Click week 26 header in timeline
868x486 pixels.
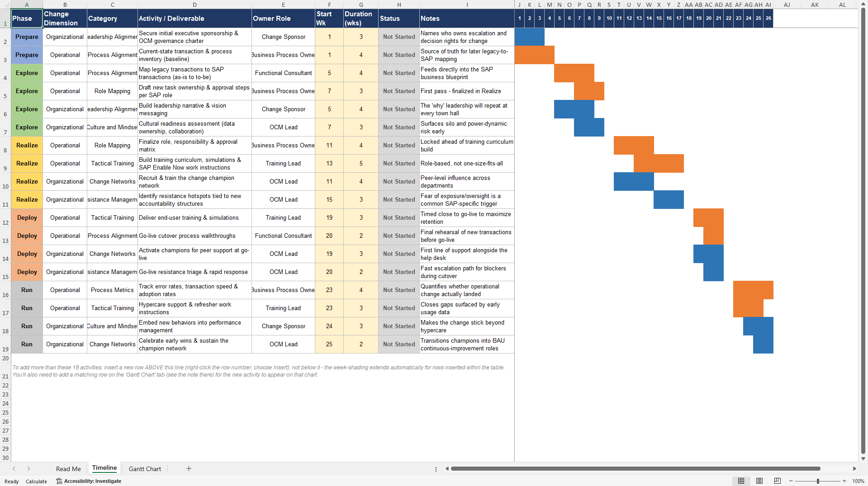(x=768, y=19)
